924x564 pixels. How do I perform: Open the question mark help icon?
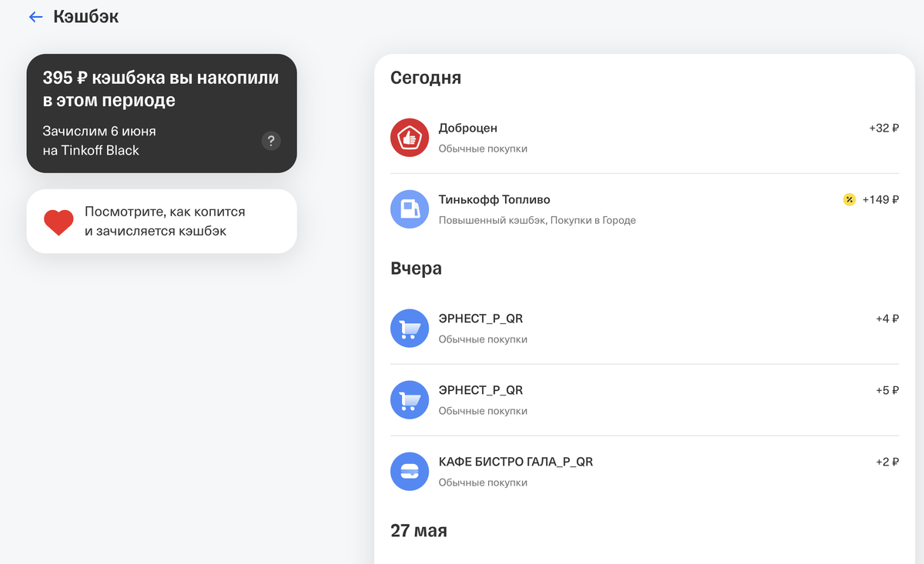[x=271, y=141]
